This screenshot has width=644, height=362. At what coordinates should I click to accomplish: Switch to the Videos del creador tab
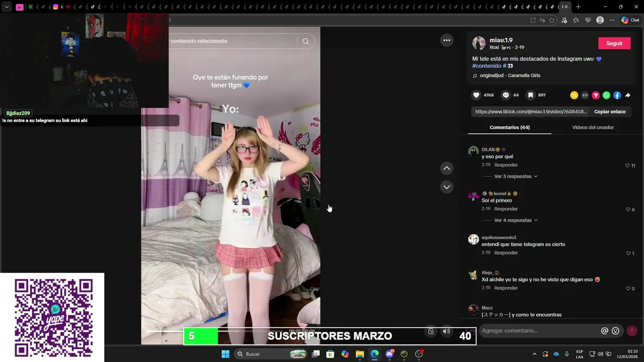click(x=593, y=128)
